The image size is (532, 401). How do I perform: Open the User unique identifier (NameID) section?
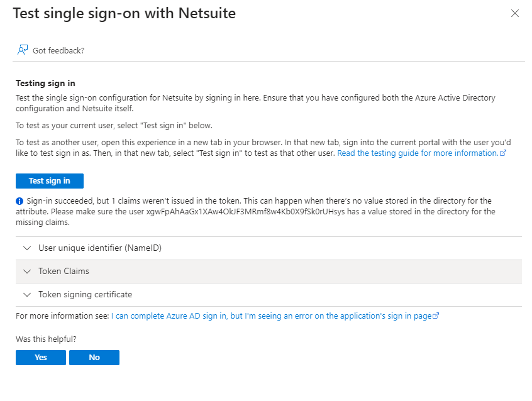(269, 248)
